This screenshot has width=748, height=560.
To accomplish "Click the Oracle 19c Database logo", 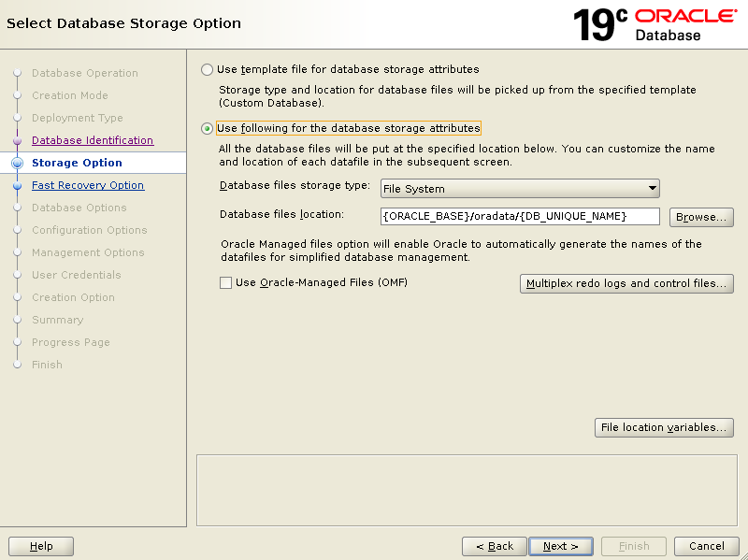I will [655, 25].
